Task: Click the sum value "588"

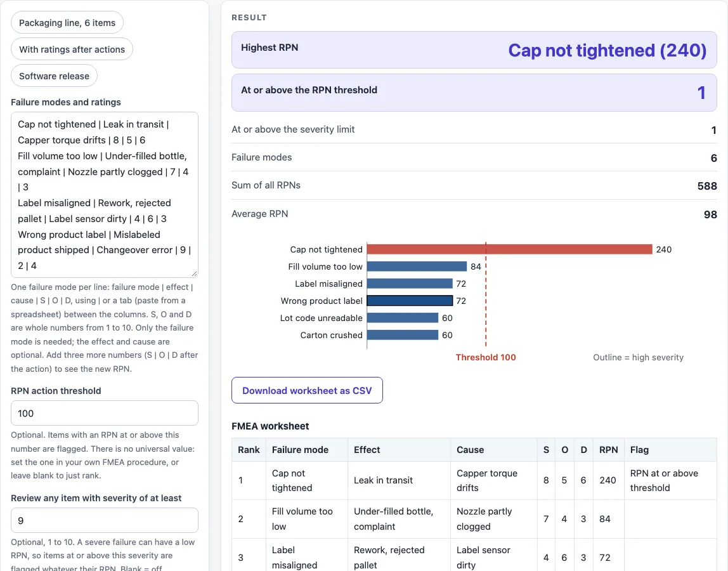Action: (x=706, y=186)
